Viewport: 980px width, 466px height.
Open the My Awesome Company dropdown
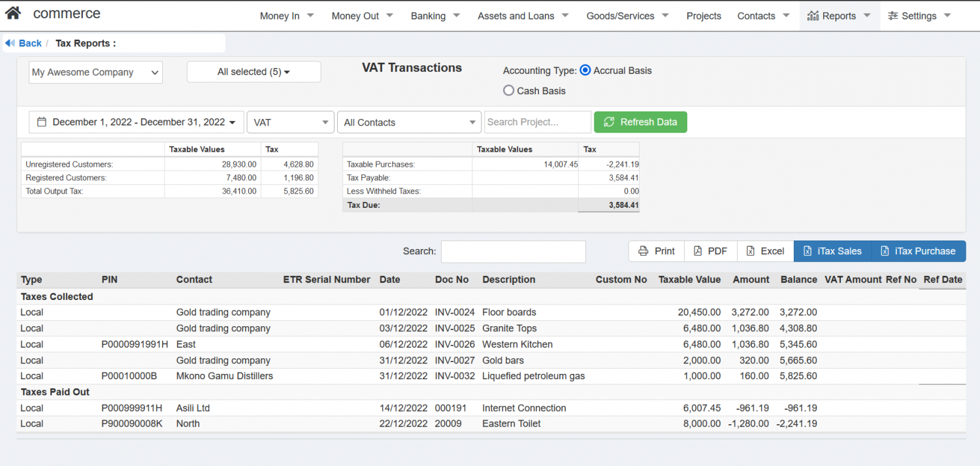pos(95,73)
